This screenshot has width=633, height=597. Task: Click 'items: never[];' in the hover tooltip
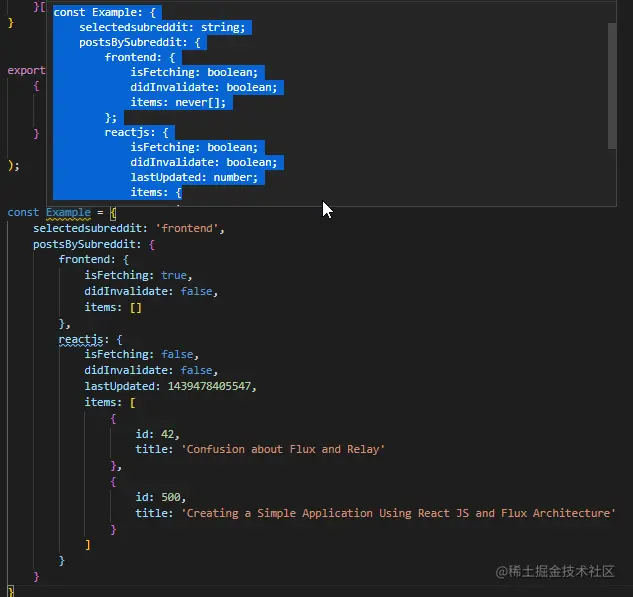178,103
